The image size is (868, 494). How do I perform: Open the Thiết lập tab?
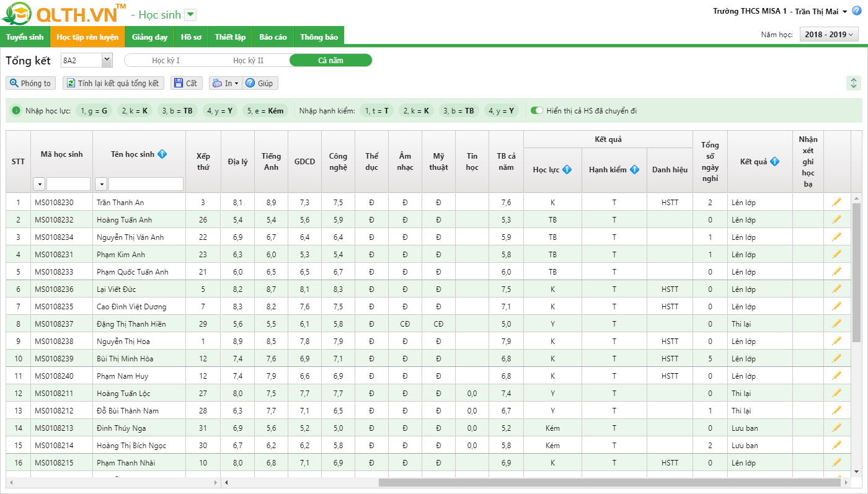(230, 37)
